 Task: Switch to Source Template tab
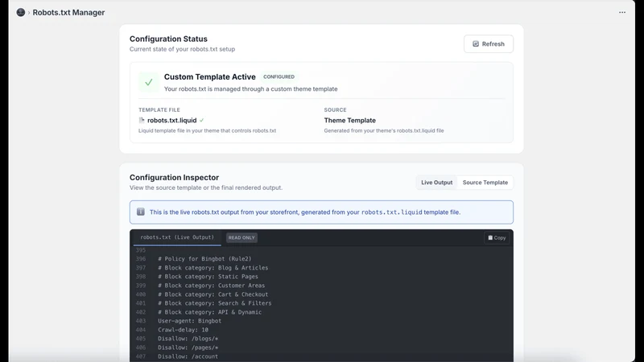pos(485,183)
